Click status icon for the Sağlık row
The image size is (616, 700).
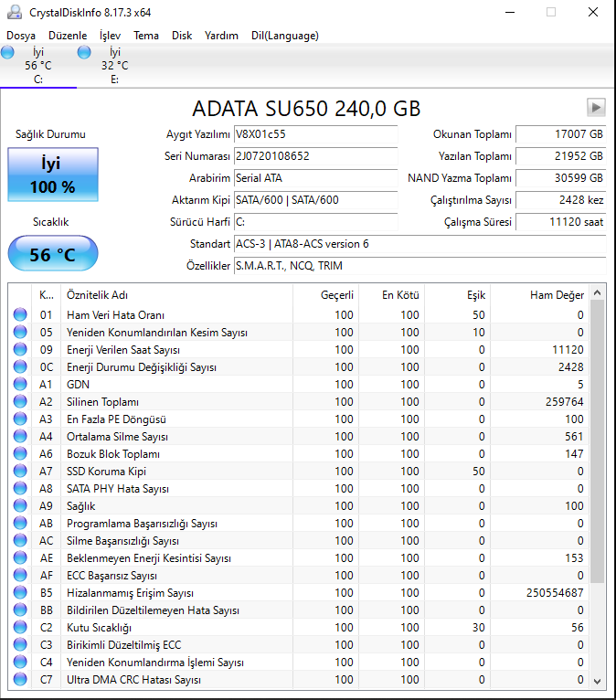(x=20, y=505)
